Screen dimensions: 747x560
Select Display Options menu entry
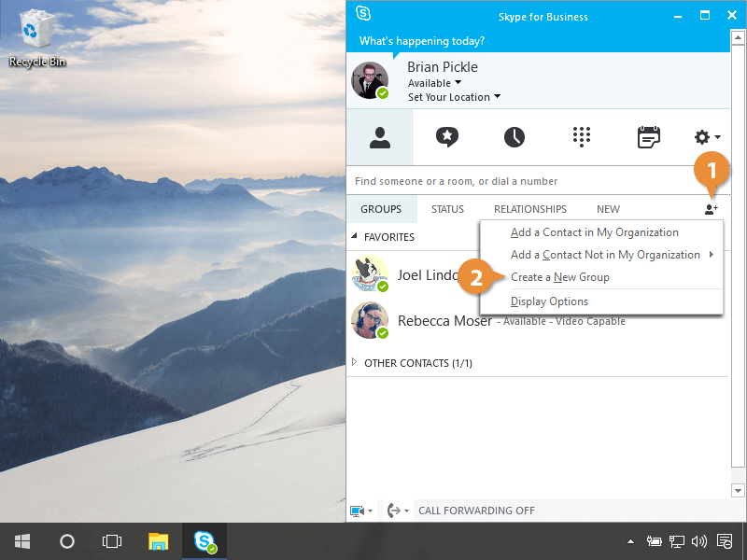tap(549, 301)
